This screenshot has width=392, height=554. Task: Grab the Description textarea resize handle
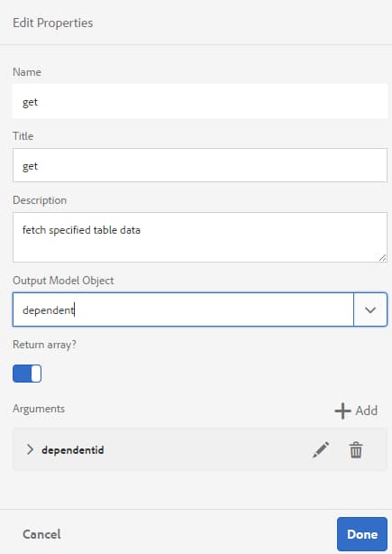[382, 258]
